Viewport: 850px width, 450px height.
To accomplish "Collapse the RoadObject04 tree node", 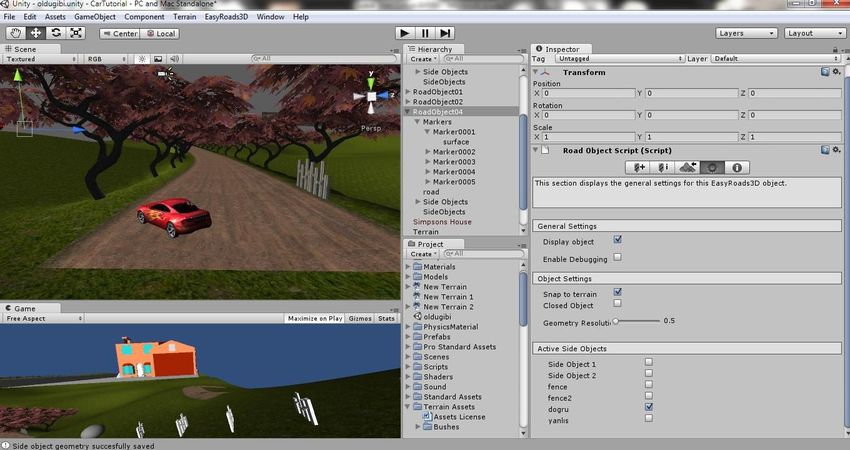I will (x=408, y=112).
